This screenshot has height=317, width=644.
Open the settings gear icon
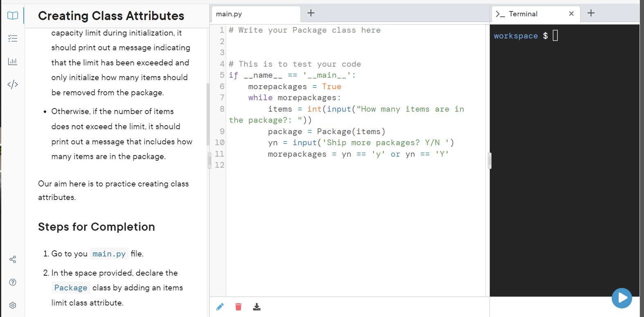click(x=13, y=305)
